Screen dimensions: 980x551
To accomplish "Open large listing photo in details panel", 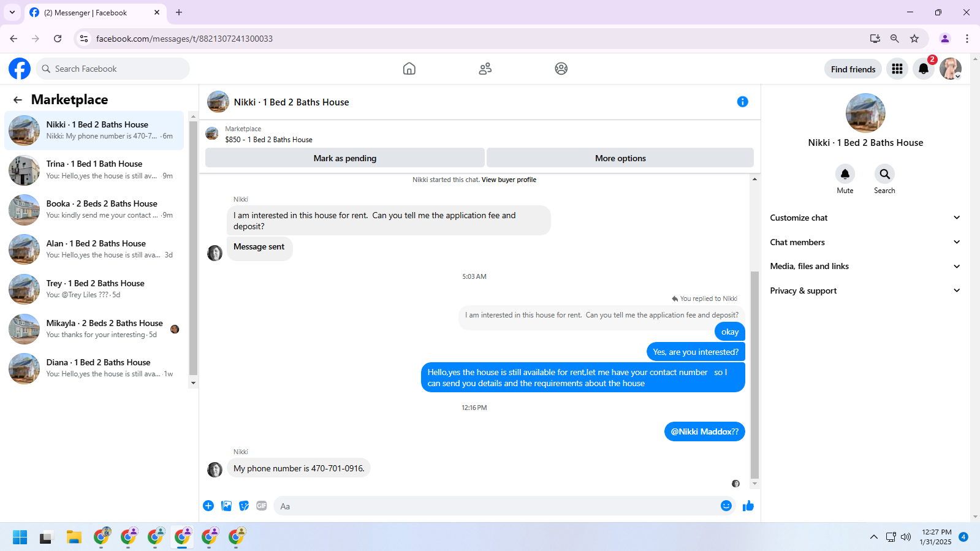I will (865, 113).
